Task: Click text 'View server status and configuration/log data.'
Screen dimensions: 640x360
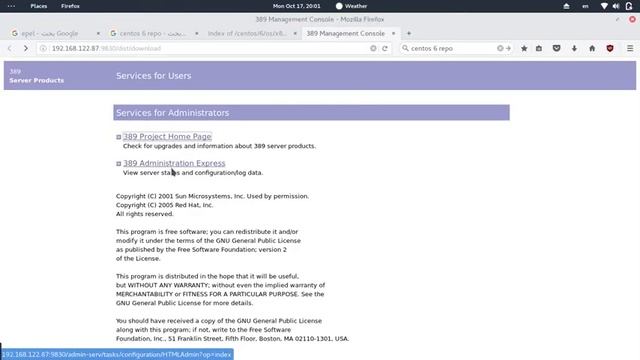Action: point(193,173)
